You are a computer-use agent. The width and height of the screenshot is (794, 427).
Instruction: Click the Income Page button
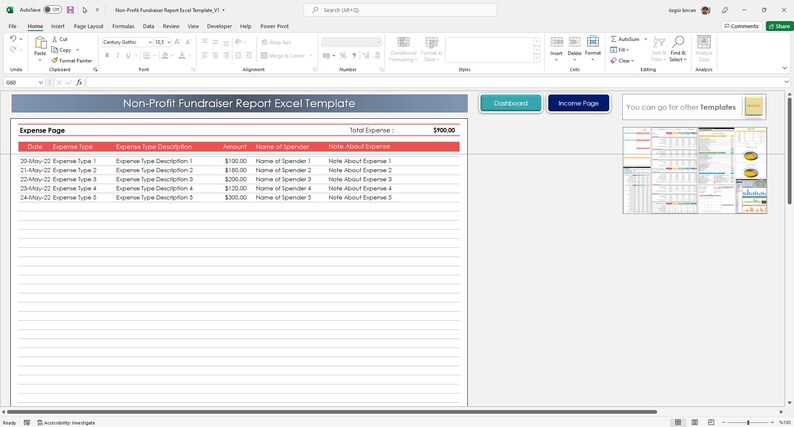click(578, 103)
